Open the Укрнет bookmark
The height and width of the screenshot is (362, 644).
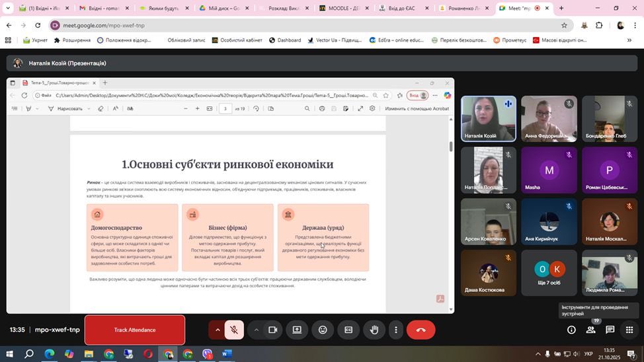(35, 40)
